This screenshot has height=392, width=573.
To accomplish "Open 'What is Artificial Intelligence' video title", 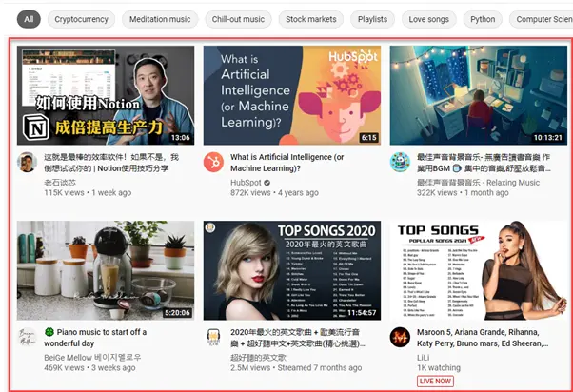I will 286,163.
